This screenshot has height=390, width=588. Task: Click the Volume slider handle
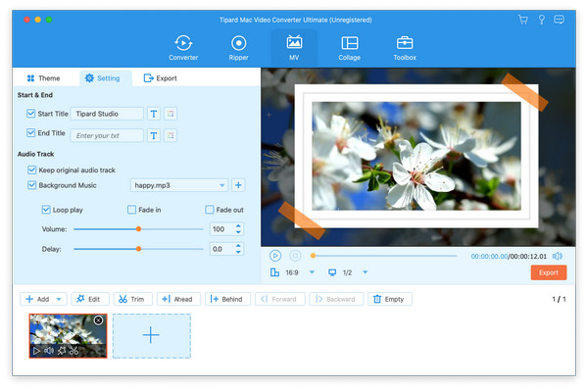coord(138,228)
